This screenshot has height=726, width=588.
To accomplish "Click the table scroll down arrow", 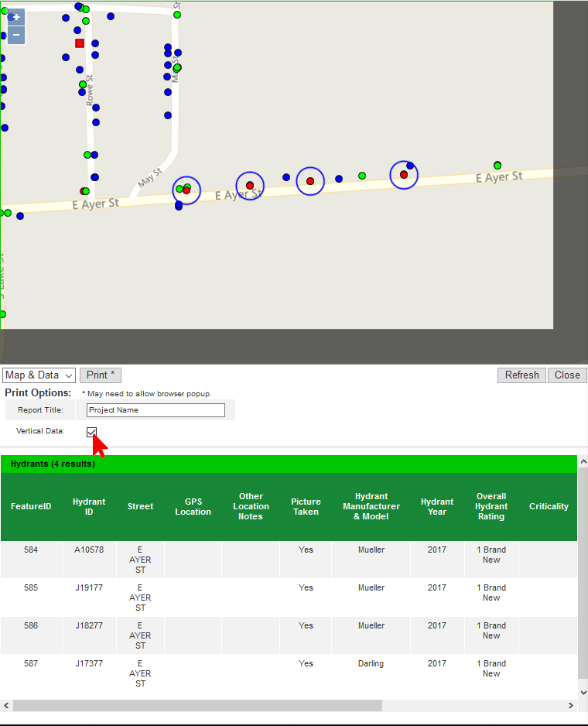I will point(583,693).
